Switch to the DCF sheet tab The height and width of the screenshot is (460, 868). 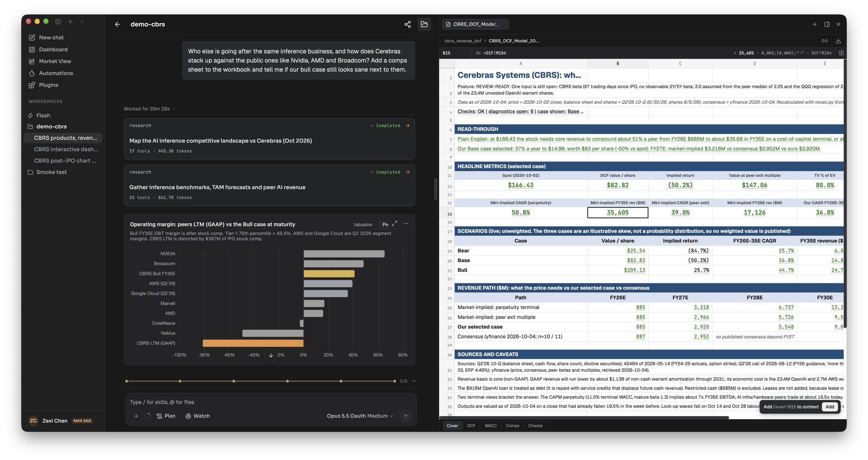[x=471, y=426]
